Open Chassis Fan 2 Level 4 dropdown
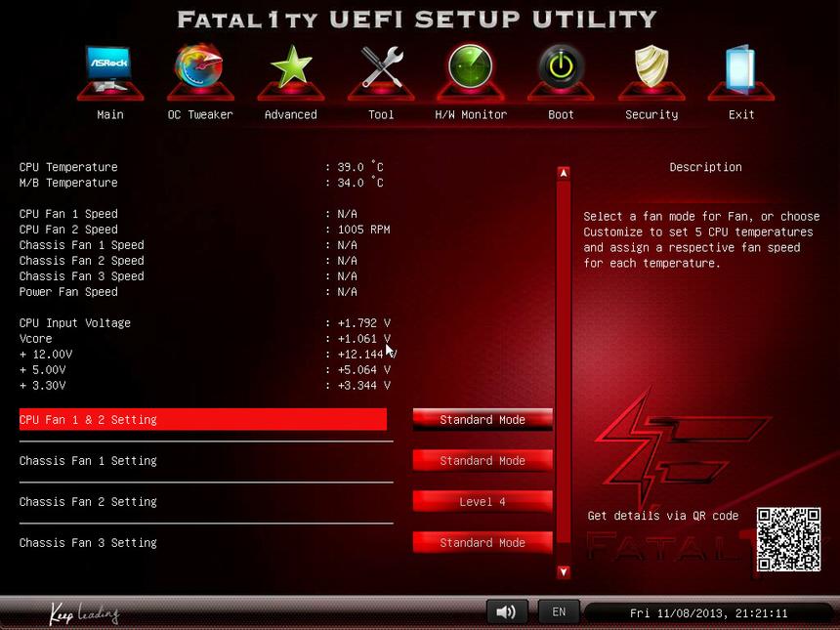Viewport: 840px width, 630px height. (x=483, y=502)
